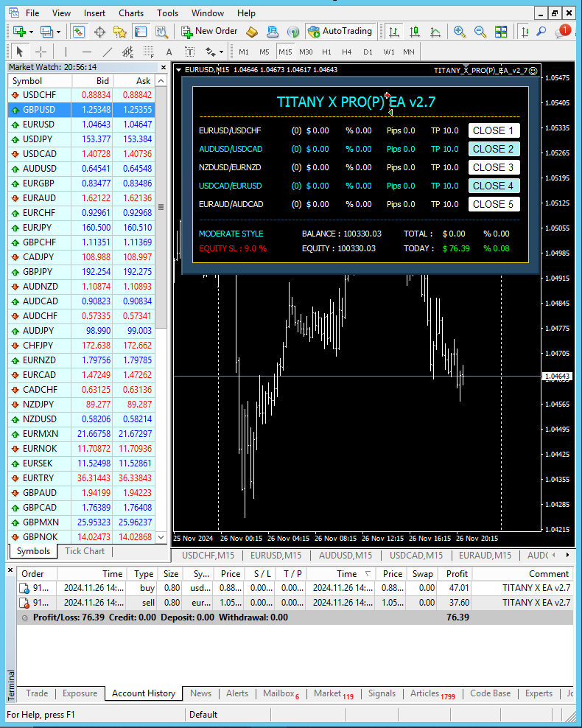Select the draw text label tool
The height and width of the screenshot is (728, 582).
[169, 52]
